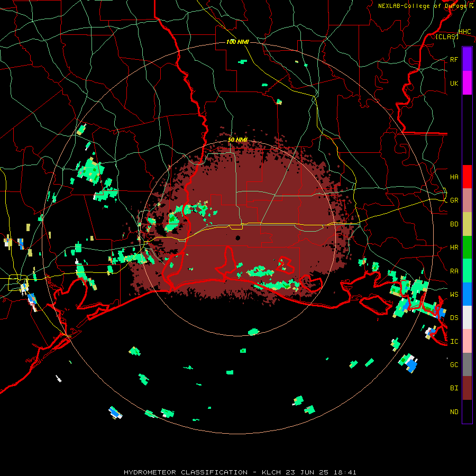Click the WS legend label
Image resolution: width=476 pixels, height=476 pixels.
point(454,294)
